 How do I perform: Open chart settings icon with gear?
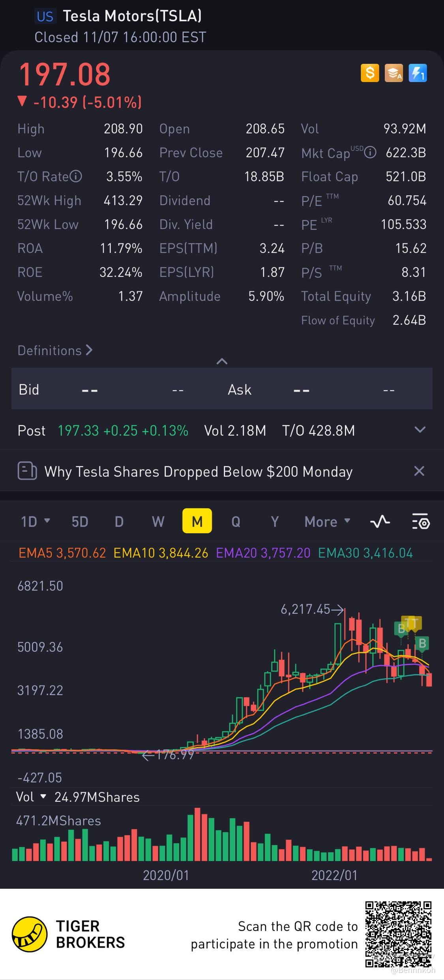pos(420,522)
